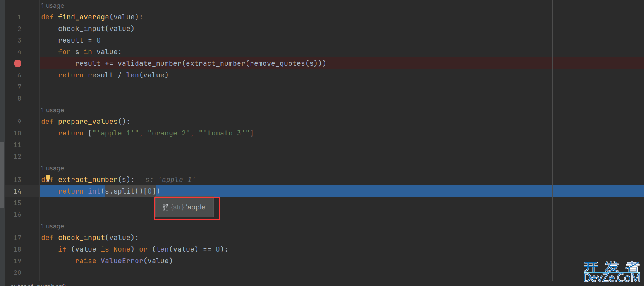The height and width of the screenshot is (286, 644).
Task: Show usages hint above extract_number definition
Action: [53, 168]
